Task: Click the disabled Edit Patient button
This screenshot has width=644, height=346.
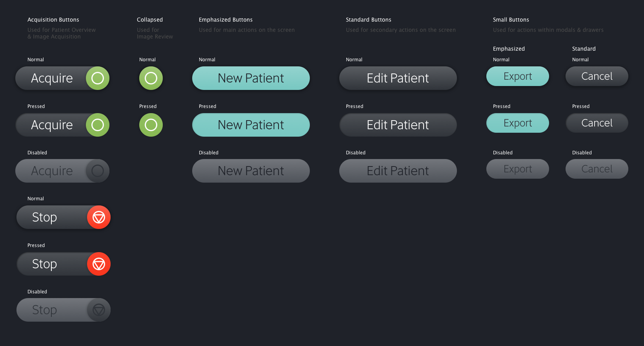Action: click(x=398, y=171)
